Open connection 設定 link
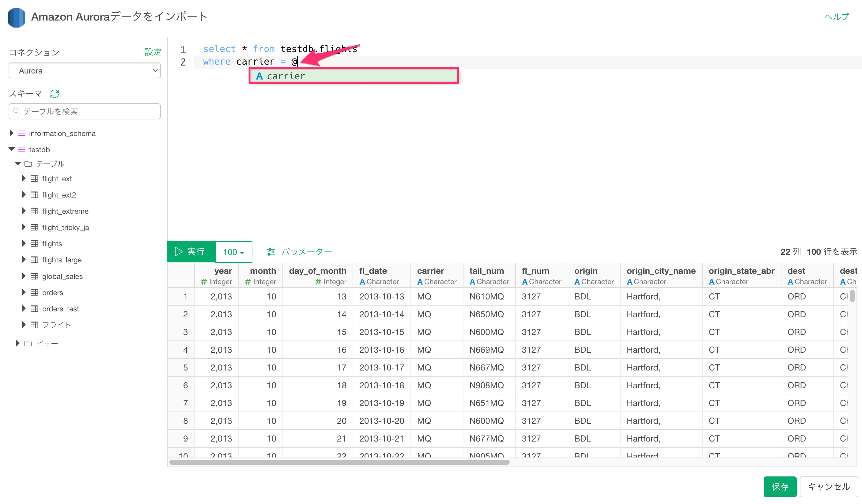Screen dimensions: 862x504 (x=153, y=52)
